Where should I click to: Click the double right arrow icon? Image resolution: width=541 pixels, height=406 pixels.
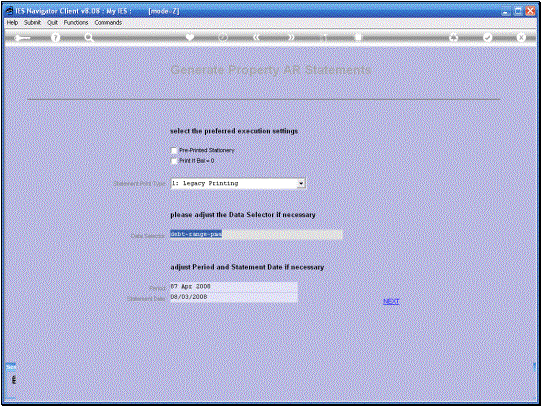click(x=291, y=37)
